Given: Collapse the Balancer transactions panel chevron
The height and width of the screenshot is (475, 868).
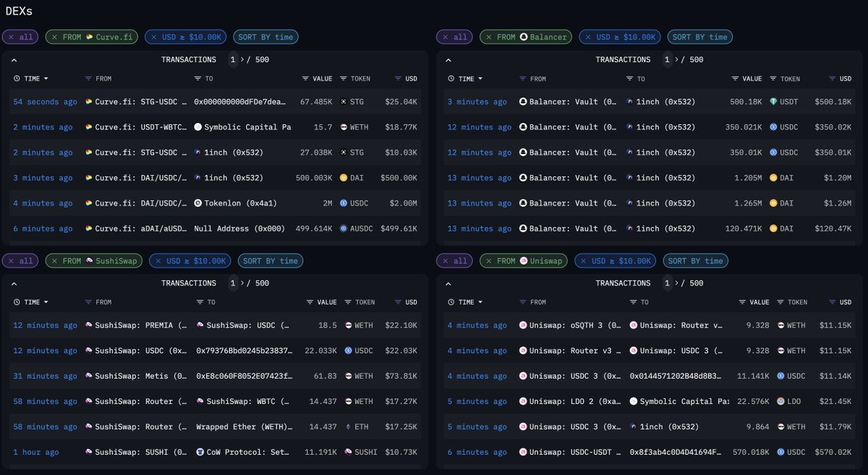Looking at the screenshot, I should (448, 60).
